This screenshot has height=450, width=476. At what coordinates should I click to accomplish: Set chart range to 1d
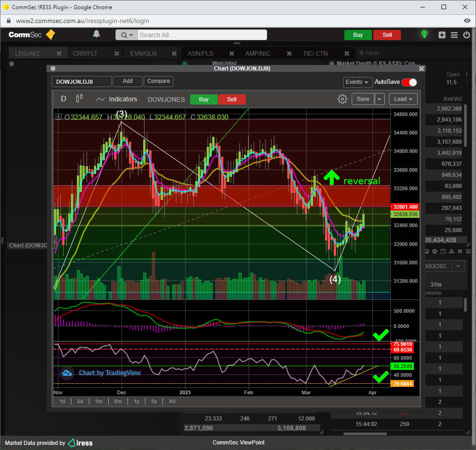[62, 402]
